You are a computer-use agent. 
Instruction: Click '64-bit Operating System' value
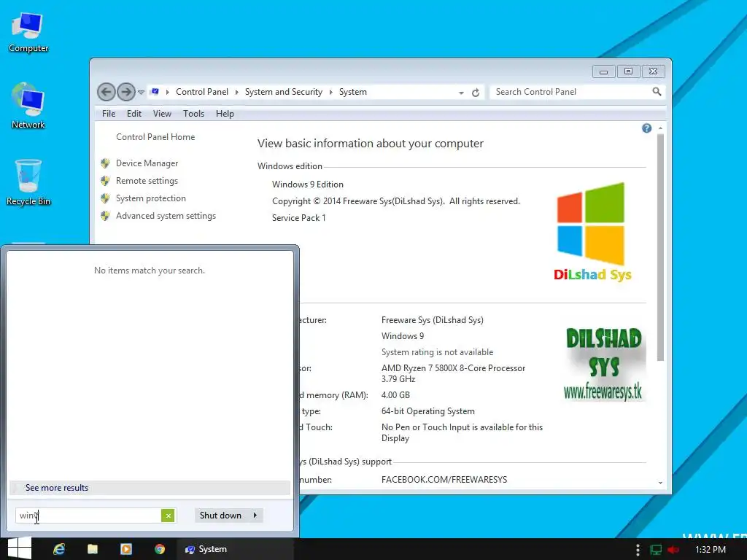(427, 411)
